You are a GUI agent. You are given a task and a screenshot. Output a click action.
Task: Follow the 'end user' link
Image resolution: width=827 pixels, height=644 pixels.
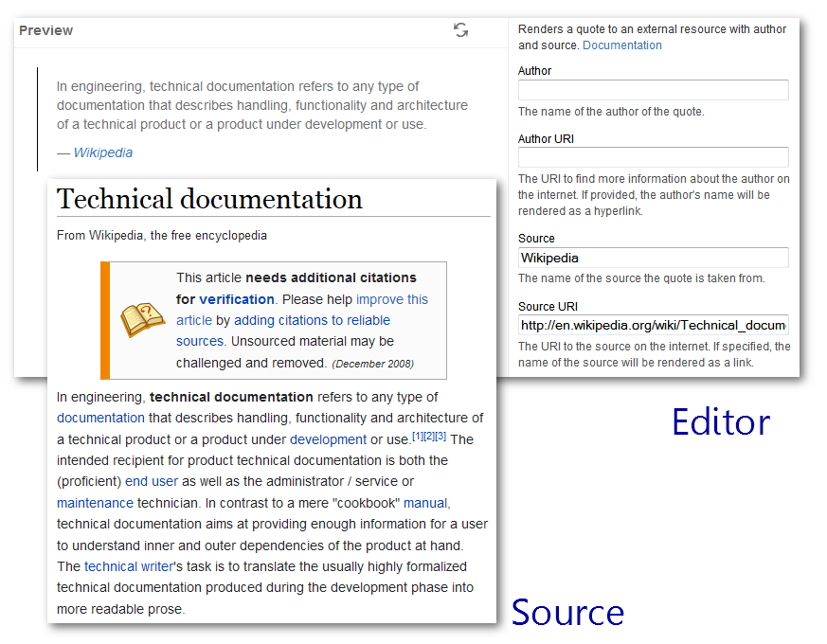click(x=152, y=481)
